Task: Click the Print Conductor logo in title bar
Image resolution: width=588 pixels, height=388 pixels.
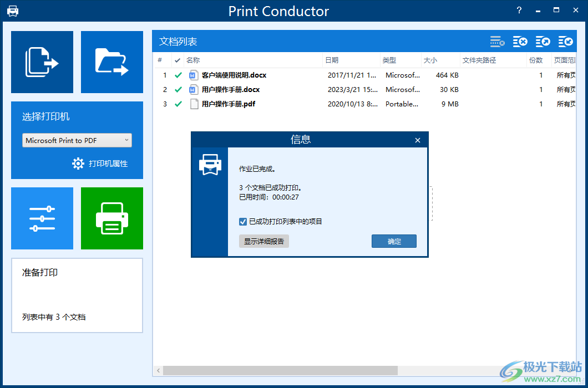Action: point(13,11)
